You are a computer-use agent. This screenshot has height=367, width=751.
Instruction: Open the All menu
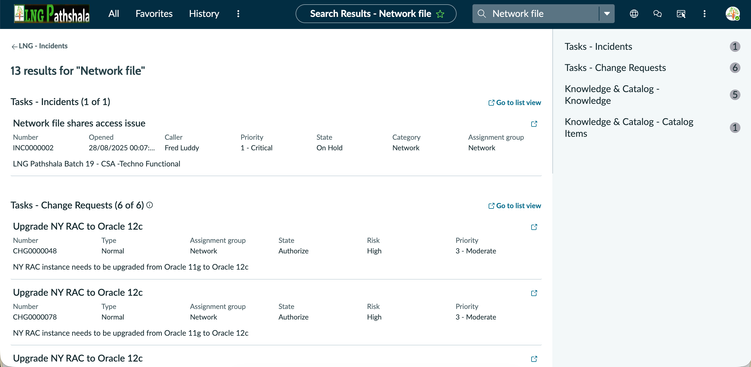click(114, 14)
